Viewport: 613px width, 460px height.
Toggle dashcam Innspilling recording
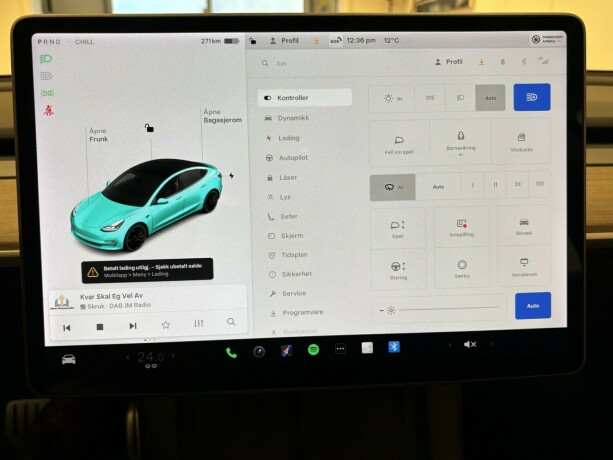tap(462, 228)
